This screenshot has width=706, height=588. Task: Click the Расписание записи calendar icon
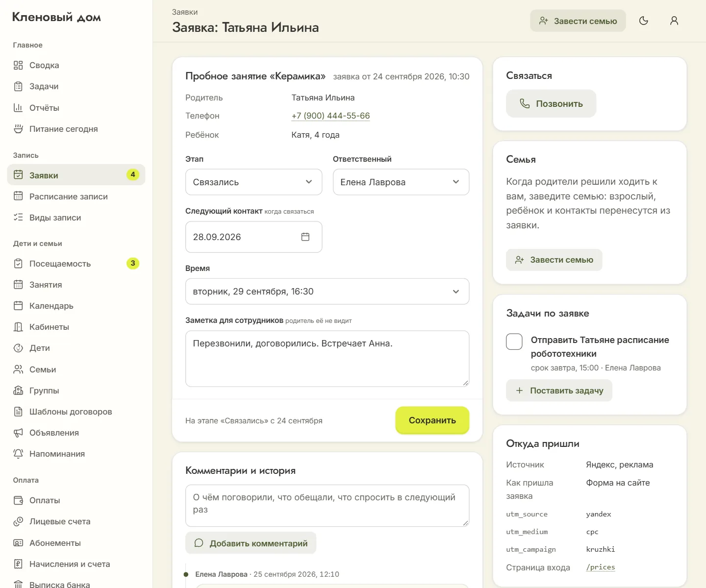pos(18,196)
